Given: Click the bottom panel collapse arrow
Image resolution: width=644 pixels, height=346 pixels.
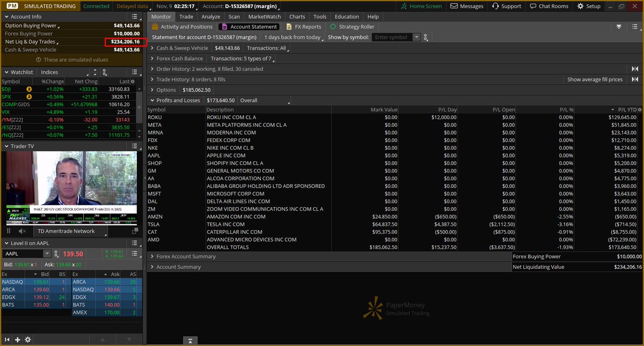Looking at the screenshot, I should coord(191,341).
